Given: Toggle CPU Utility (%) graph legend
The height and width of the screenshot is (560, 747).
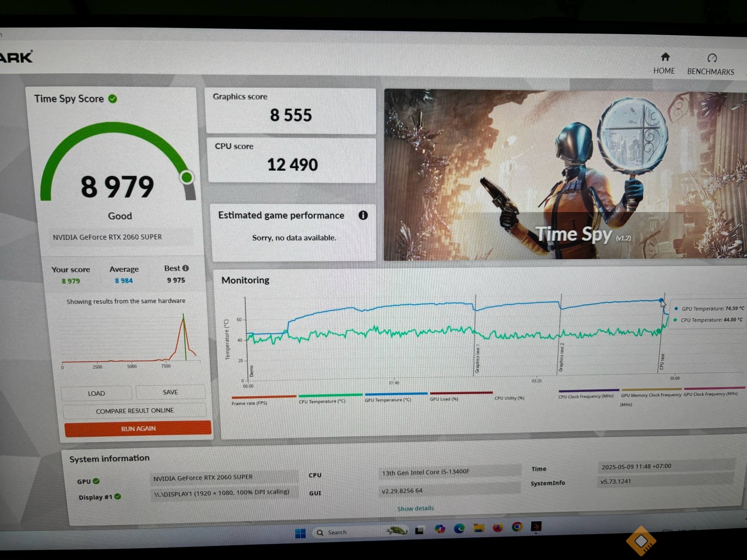Looking at the screenshot, I should pos(509,398).
